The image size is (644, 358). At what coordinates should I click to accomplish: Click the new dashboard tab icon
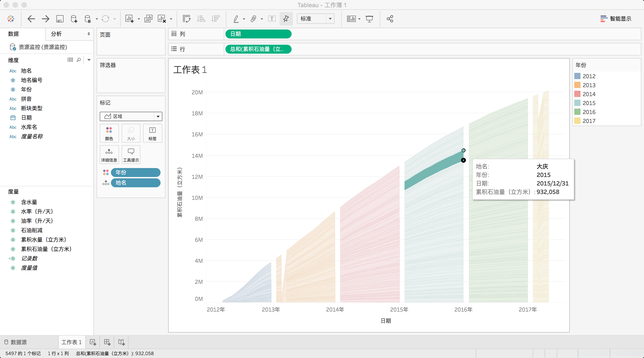pos(107,342)
